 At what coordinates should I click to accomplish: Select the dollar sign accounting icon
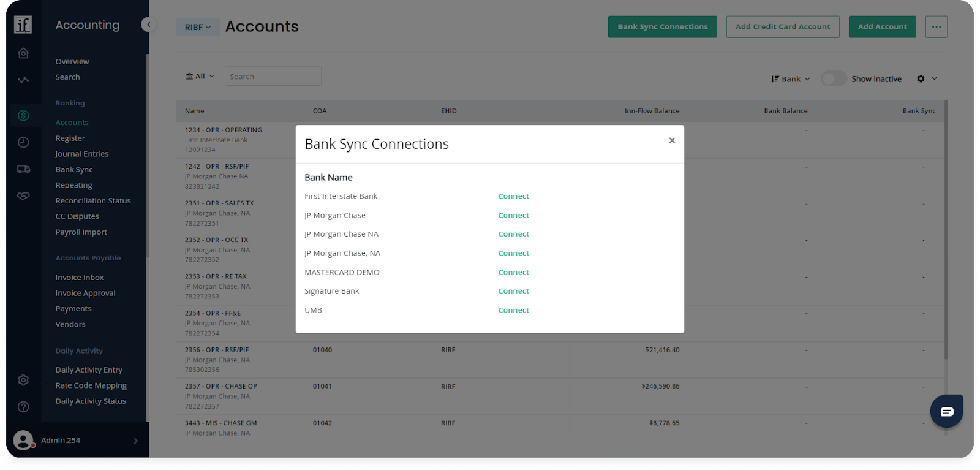(23, 115)
